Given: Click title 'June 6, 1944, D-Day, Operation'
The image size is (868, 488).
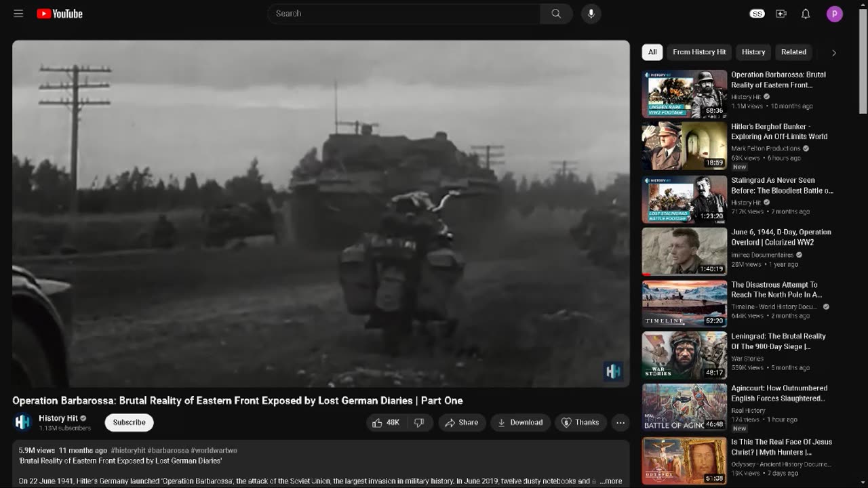Looking at the screenshot, I should coord(781,237).
